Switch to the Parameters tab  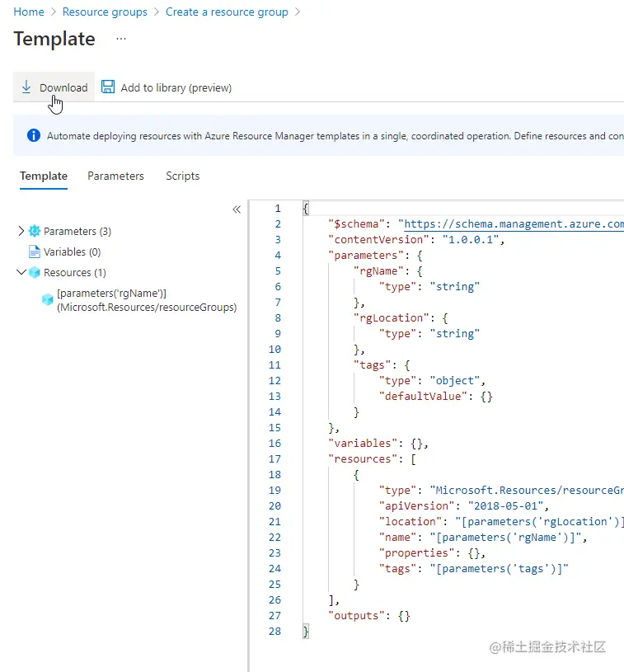[115, 176]
